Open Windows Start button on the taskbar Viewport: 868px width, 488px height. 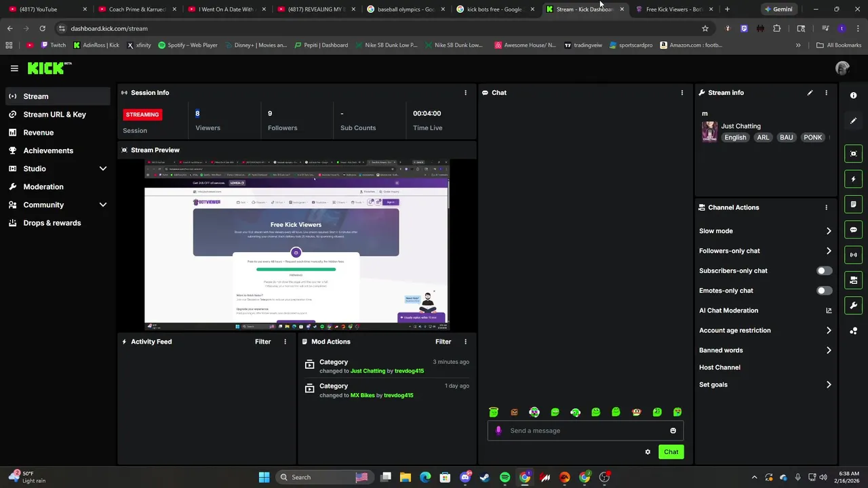pyautogui.click(x=264, y=477)
